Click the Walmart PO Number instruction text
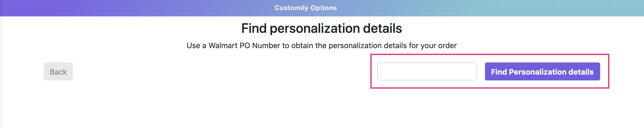The width and height of the screenshot is (644, 127). click(321, 46)
